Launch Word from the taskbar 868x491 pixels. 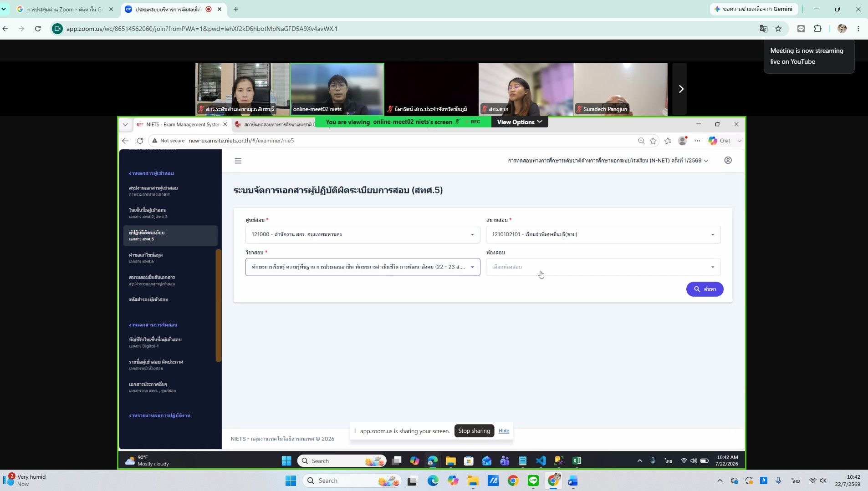572,481
